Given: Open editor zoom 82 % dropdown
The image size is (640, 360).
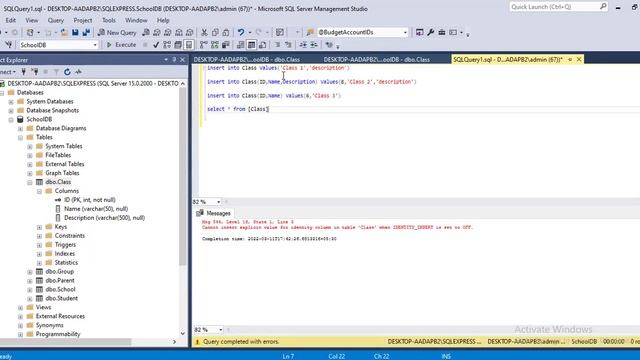Looking at the screenshot, I should tap(218, 202).
